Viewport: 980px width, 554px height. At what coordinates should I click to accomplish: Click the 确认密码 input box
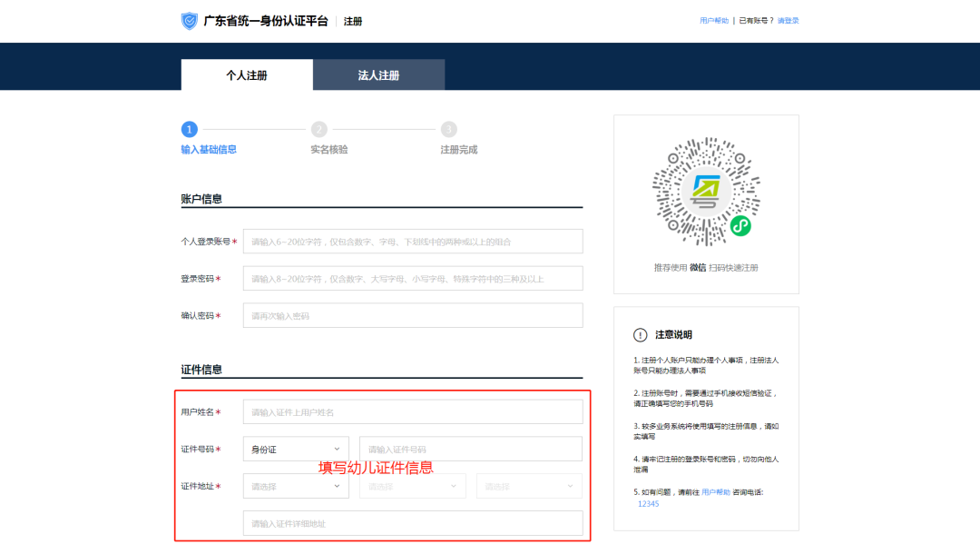[x=413, y=316]
